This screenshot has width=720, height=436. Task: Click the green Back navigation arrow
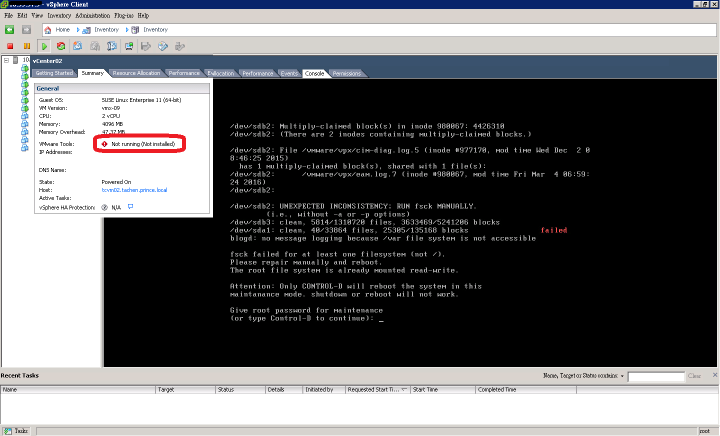click(x=10, y=30)
